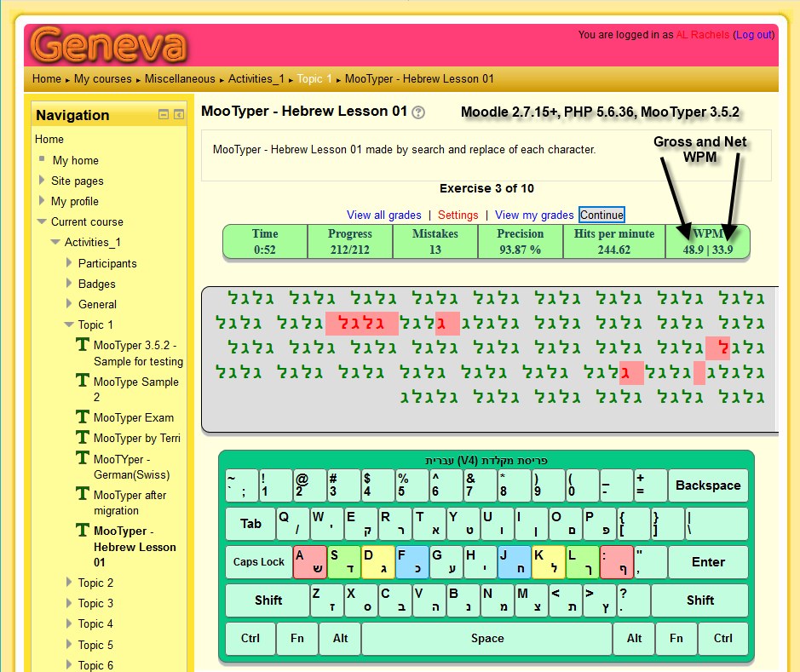Open the My home navigation link

pyautogui.click(x=76, y=160)
